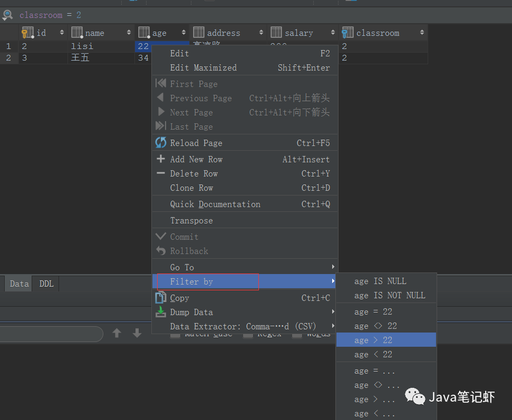Select the id cell with value 3
The width and height of the screenshot is (512, 420).
click(x=43, y=58)
